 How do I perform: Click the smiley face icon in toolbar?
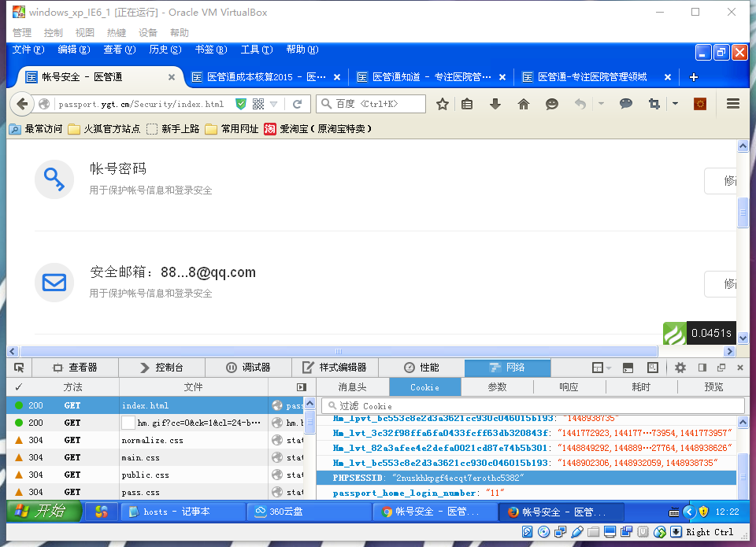pos(551,104)
